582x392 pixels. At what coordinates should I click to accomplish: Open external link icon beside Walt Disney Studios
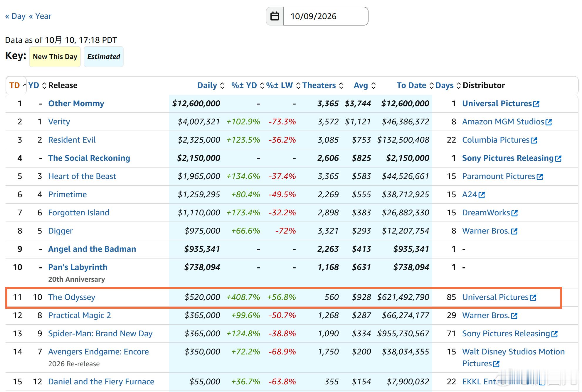pyautogui.click(x=496, y=364)
